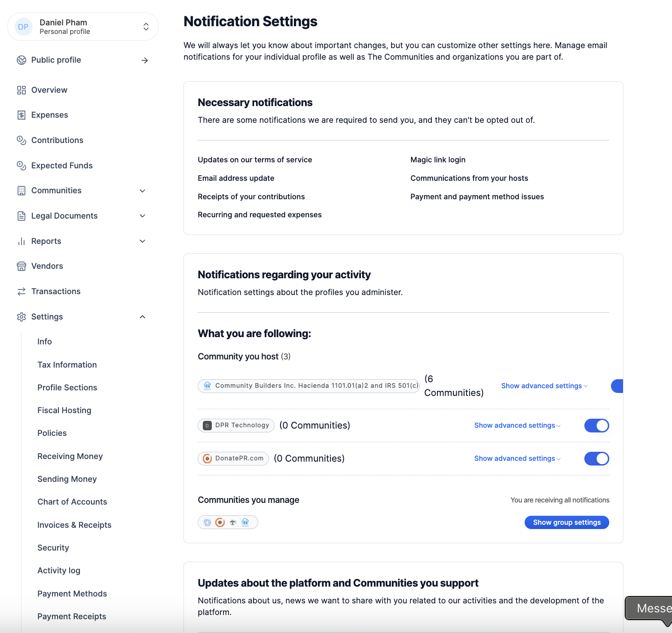Click the Reports bar chart icon
Viewport: 672px width, 633px height.
pyautogui.click(x=21, y=241)
